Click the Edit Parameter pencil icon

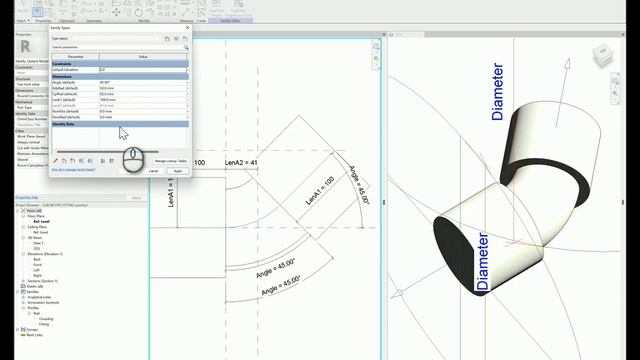[x=56, y=161]
